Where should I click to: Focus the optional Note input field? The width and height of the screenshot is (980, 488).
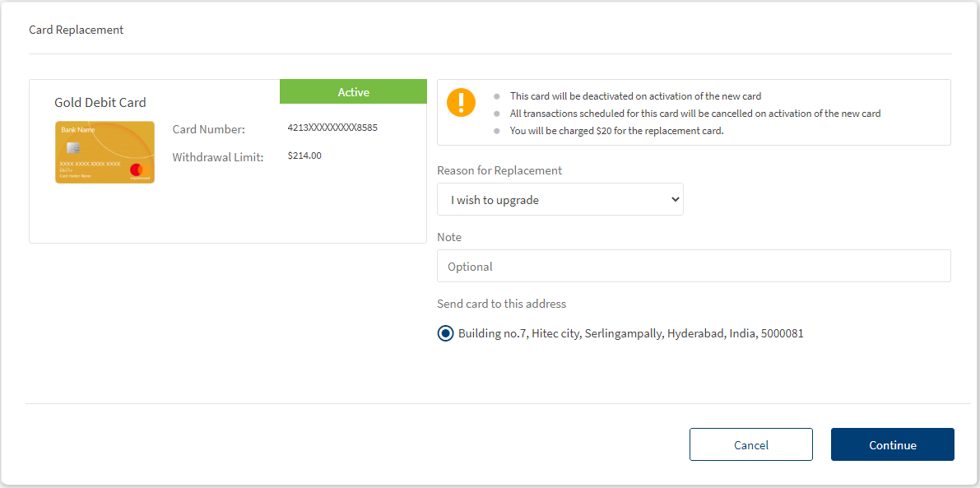tap(693, 267)
